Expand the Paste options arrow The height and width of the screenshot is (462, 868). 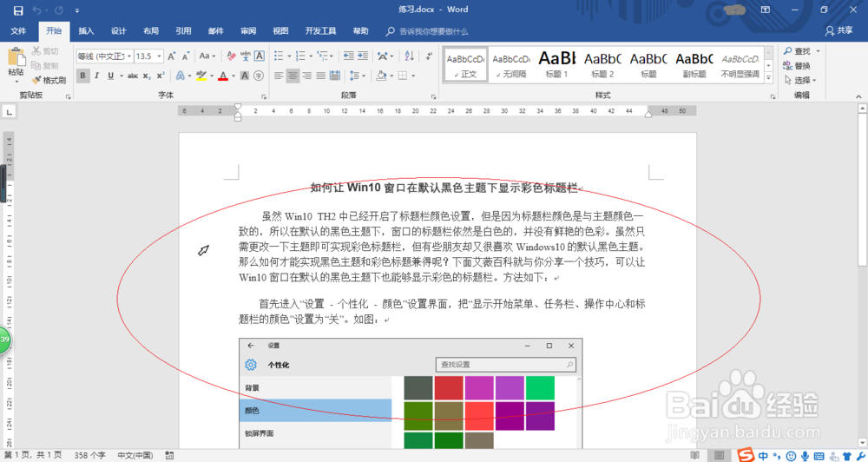tap(16, 81)
